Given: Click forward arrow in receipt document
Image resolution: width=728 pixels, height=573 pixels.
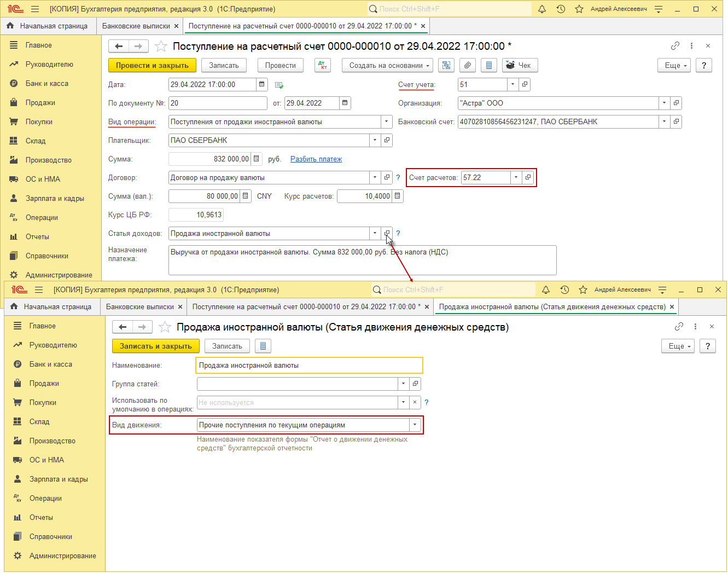Looking at the screenshot, I should click(138, 46).
